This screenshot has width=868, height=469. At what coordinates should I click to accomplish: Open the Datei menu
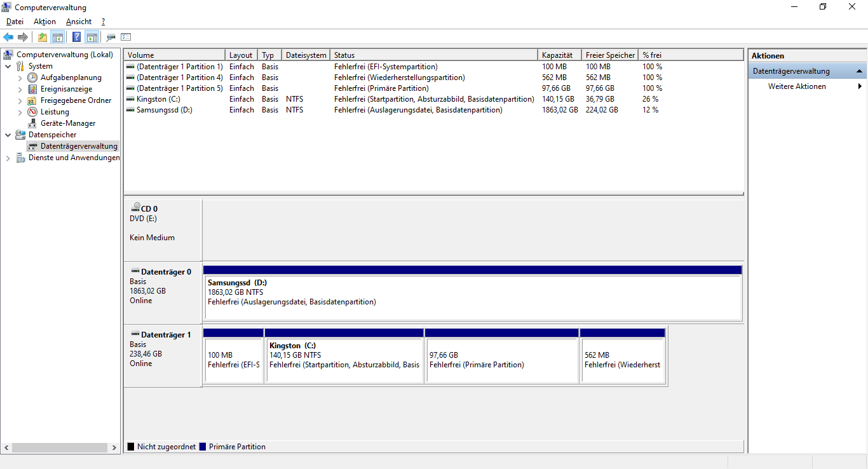pos(15,22)
